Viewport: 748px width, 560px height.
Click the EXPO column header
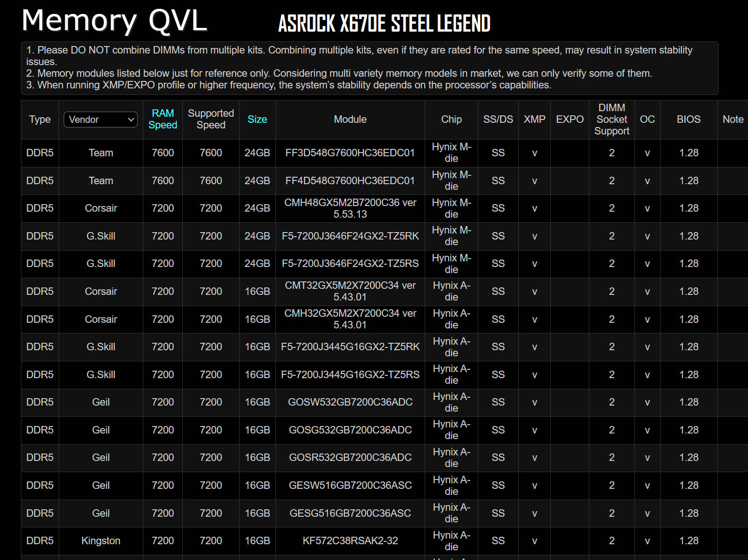(x=570, y=120)
